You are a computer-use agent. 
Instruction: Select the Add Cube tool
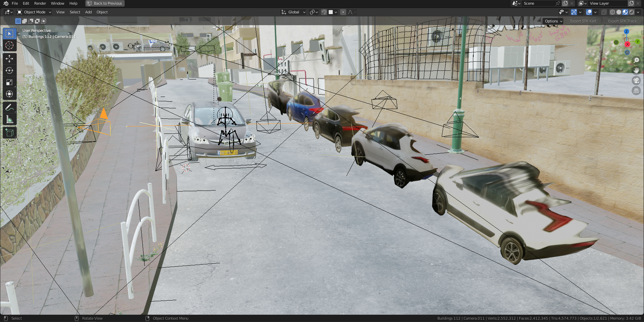[9, 132]
